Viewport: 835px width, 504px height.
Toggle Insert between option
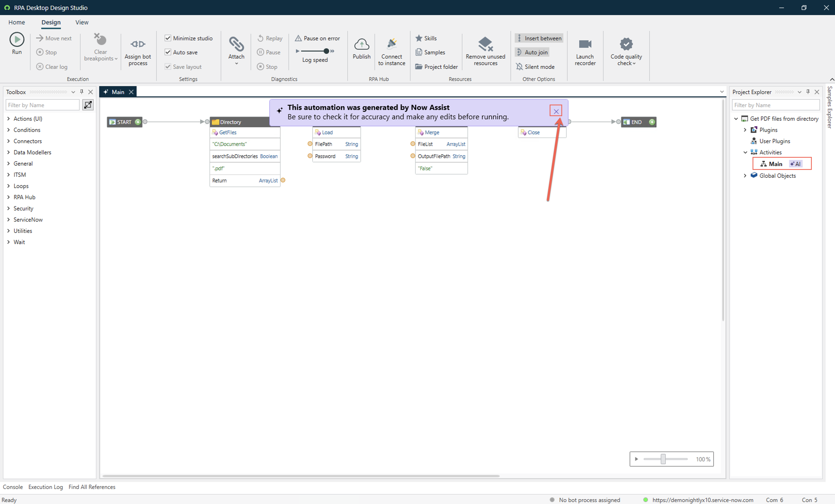click(x=539, y=38)
